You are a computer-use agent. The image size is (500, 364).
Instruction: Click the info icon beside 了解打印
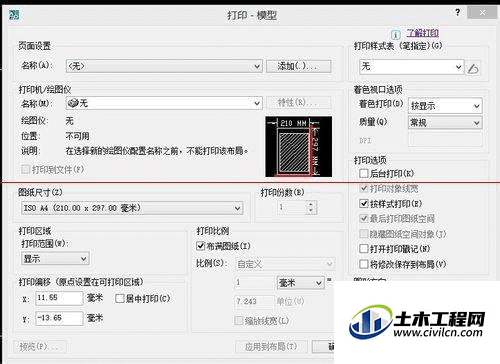pos(396,34)
